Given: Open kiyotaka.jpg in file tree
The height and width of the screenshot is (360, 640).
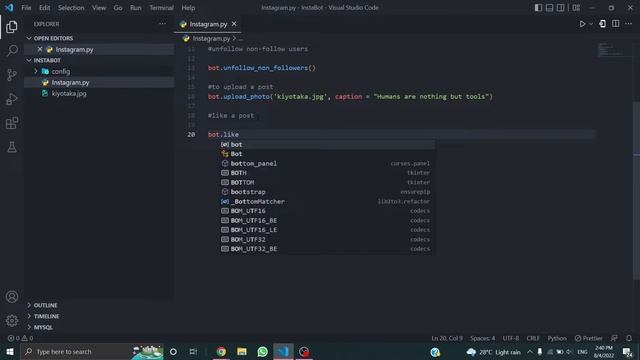Looking at the screenshot, I should pyautogui.click(x=99, y=93).
